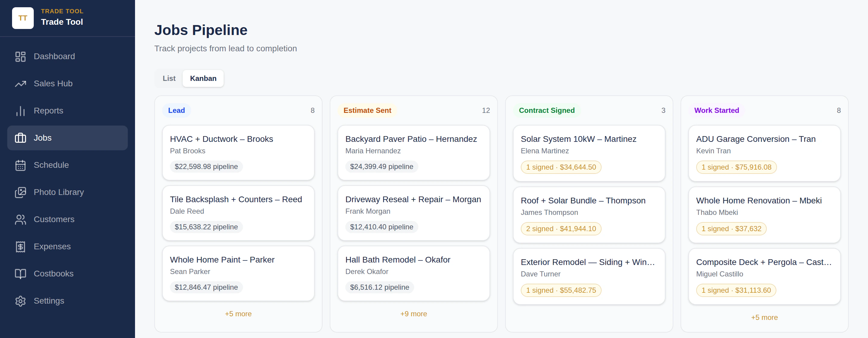
Task: Open the Composite Deck + Pergola card
Action: (764, 277)
